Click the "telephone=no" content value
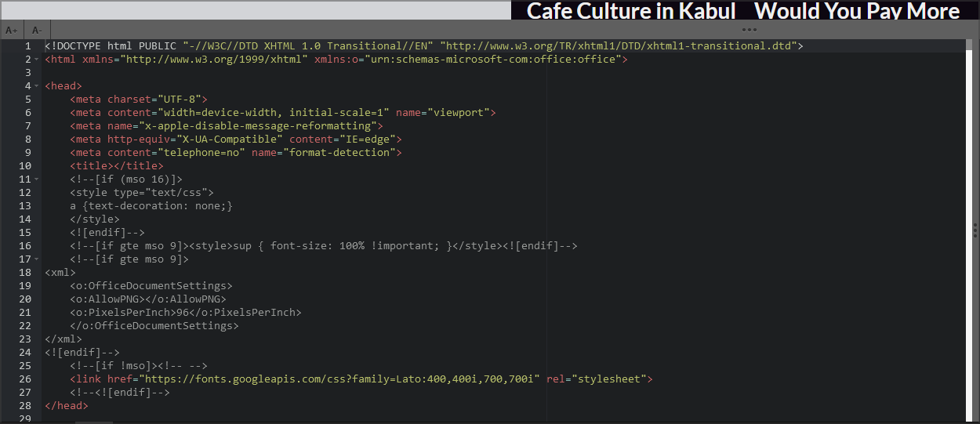Viewport: 980px width, 424px height. (x=201, y=153)
